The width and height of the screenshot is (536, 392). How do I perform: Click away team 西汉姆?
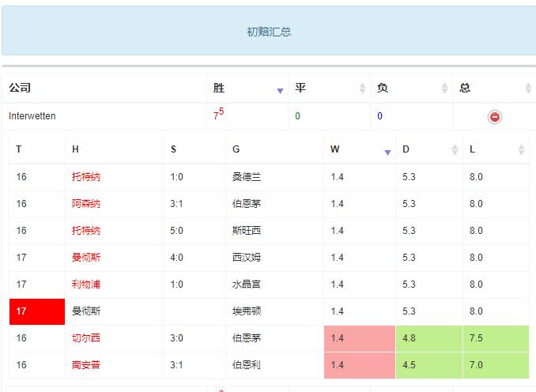[247, 258]
